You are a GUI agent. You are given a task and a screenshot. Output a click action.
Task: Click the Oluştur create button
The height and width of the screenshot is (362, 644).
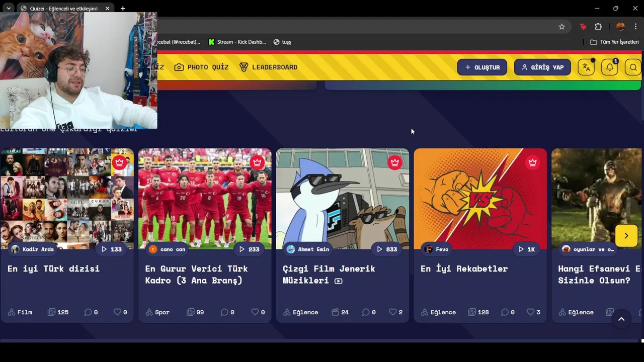point(482,67)
